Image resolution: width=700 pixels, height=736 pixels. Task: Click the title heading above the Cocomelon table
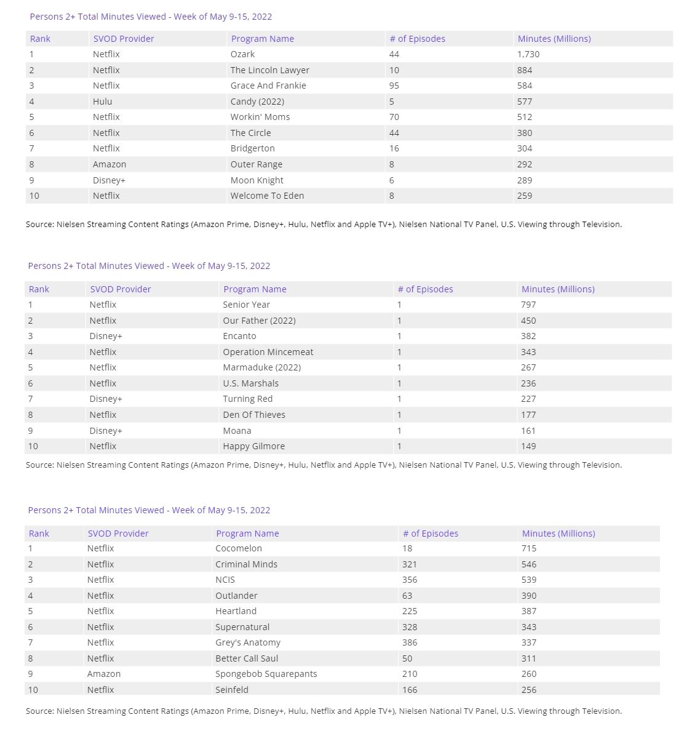click(x=149, y=510)
